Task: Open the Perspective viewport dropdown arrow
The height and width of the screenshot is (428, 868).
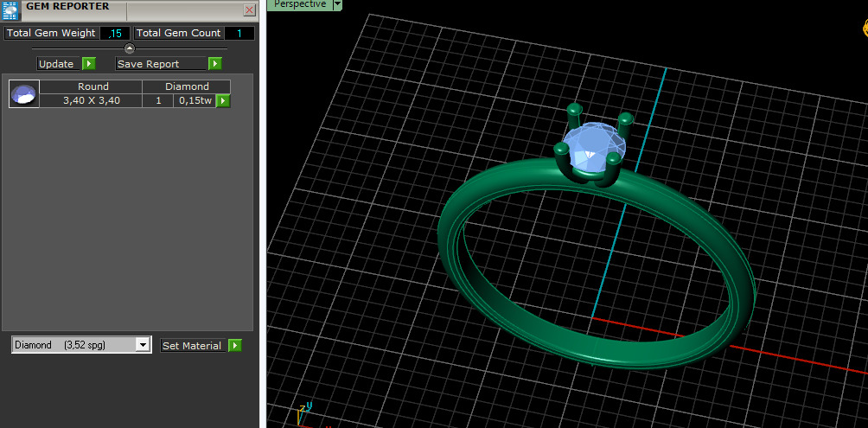Action: (337, 4)
